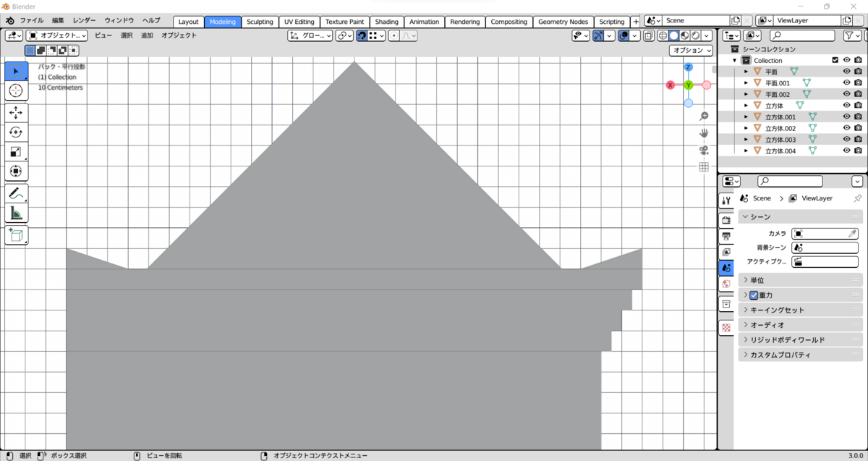Image resolution: width=868 pixels, height=461 pixels.
Task: Expand the 立方体.003 object in outliner
Action: click(746, 140)
